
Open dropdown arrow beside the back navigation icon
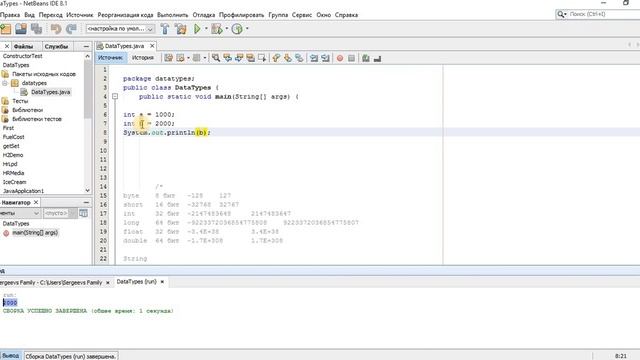(x=188, y=58)
